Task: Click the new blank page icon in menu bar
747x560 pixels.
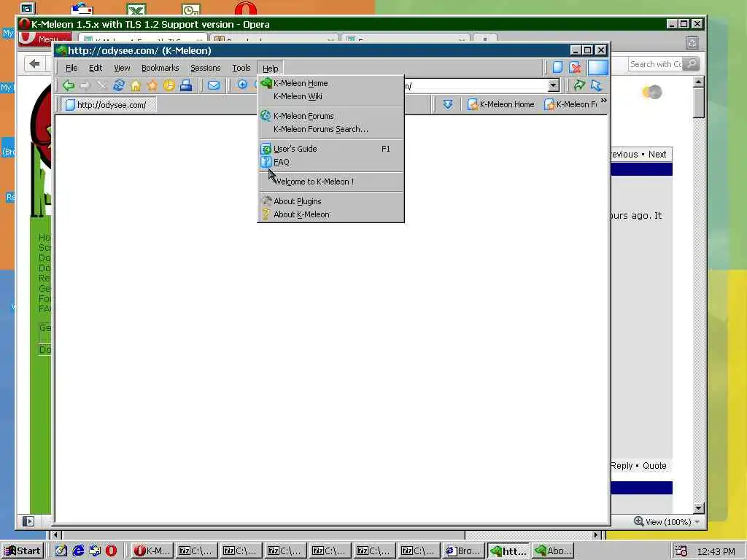Action: click(x=557, y=68)
